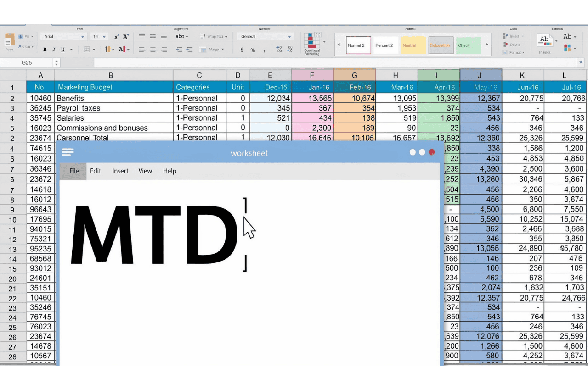Apply the Neutral cell style
Viewport: 588px width, 390px height.
(x=413, y=45)
